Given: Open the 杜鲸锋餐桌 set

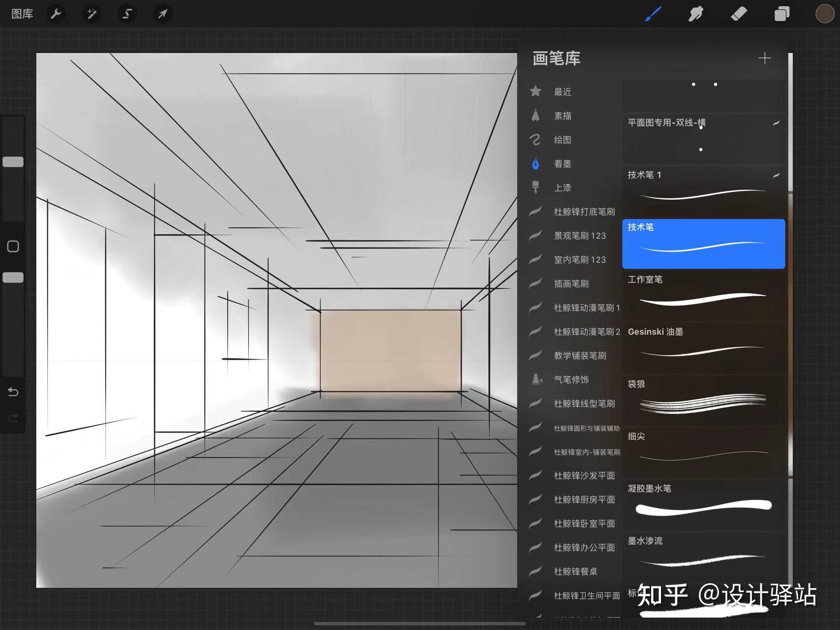Looking at the screenshot, I should 574,571.
